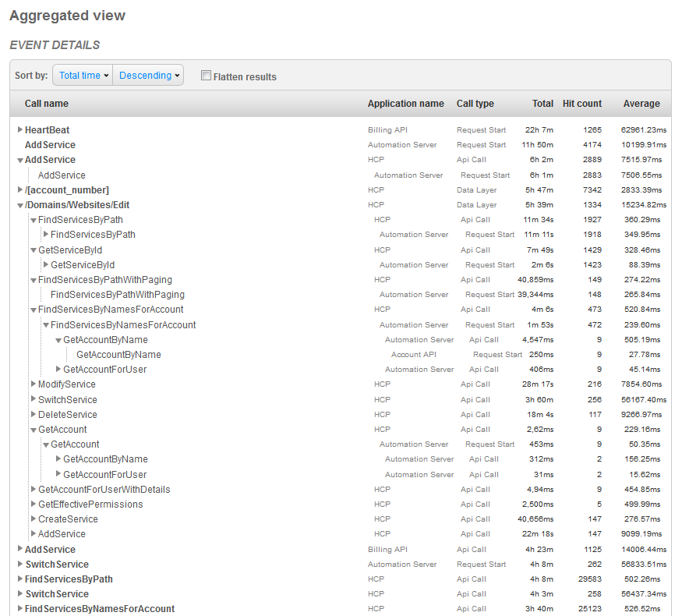Collapse FindServicesByNamesForAccount row with 4m 6s total
Viewport: 682px width, 616px height.
(x=33, y=310)
